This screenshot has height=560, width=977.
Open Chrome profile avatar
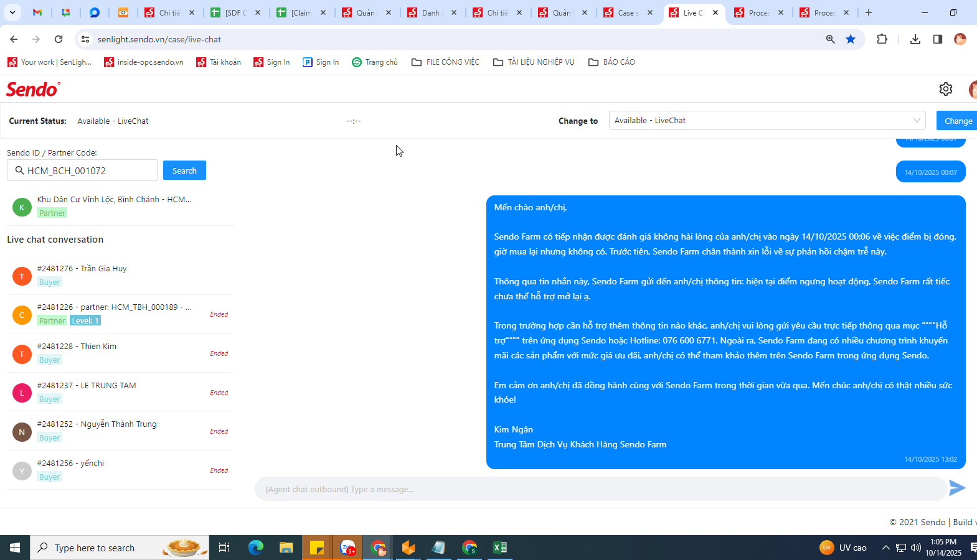point(960,39)
